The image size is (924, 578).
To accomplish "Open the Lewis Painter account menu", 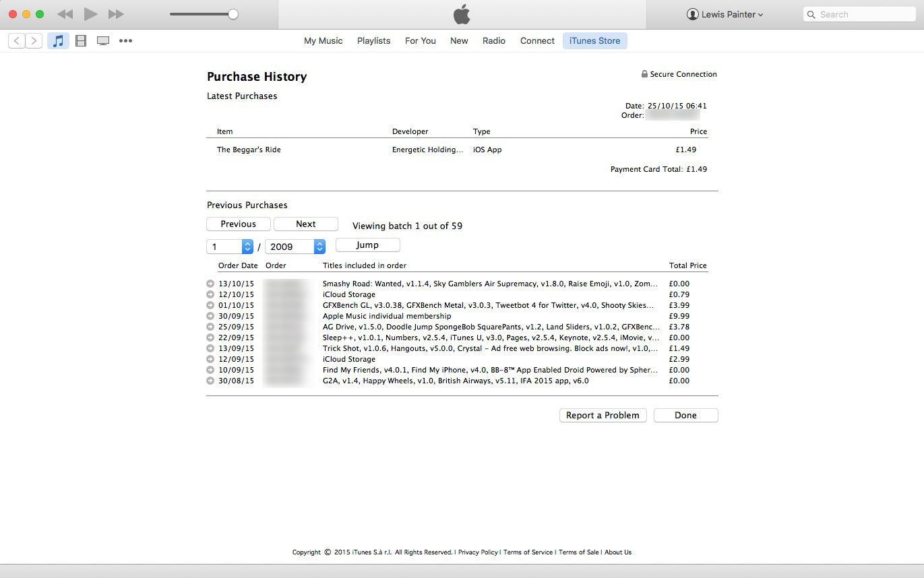I will (x=725, y=13).
